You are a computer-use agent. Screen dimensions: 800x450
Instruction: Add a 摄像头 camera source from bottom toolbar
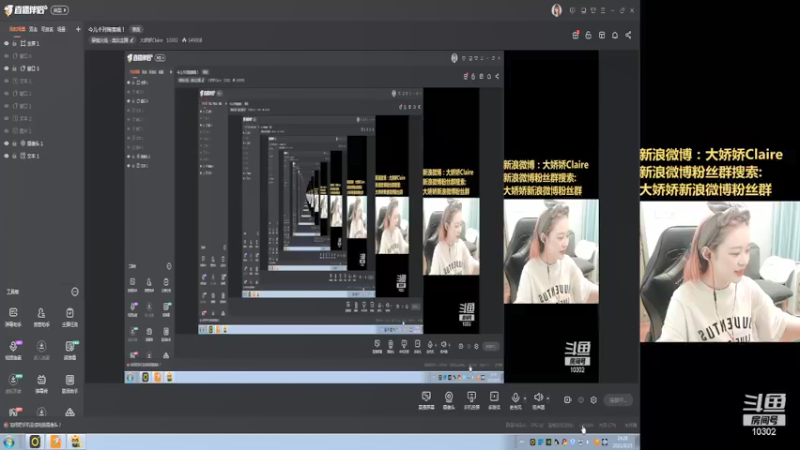[448, 400]
